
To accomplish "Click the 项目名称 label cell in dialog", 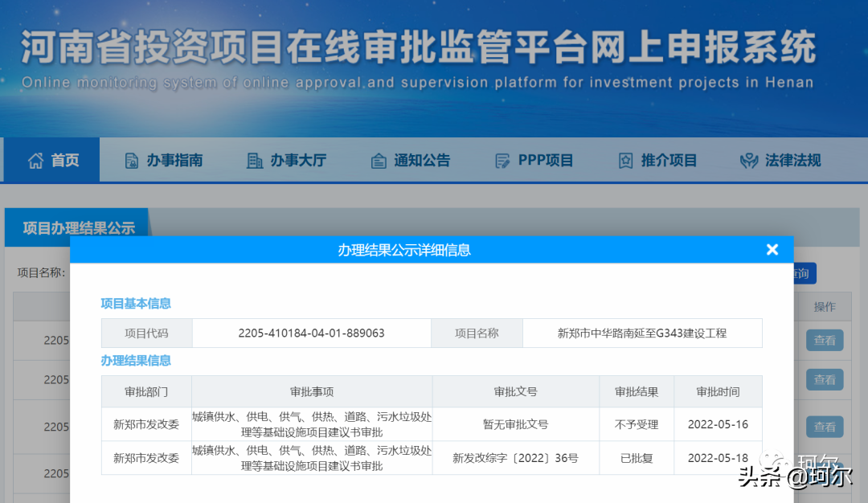I will [477, 333].
